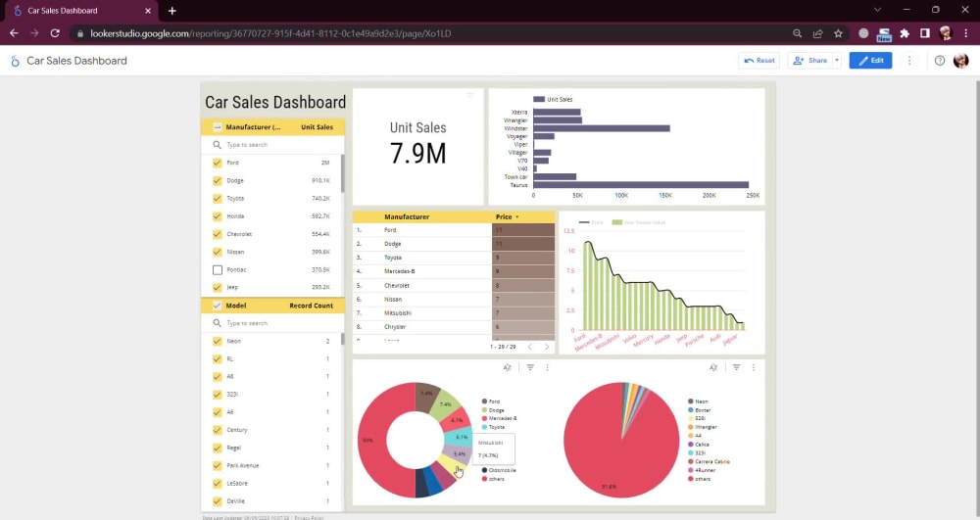
Task: Bookmark this page with star icon
Action: 838,33
